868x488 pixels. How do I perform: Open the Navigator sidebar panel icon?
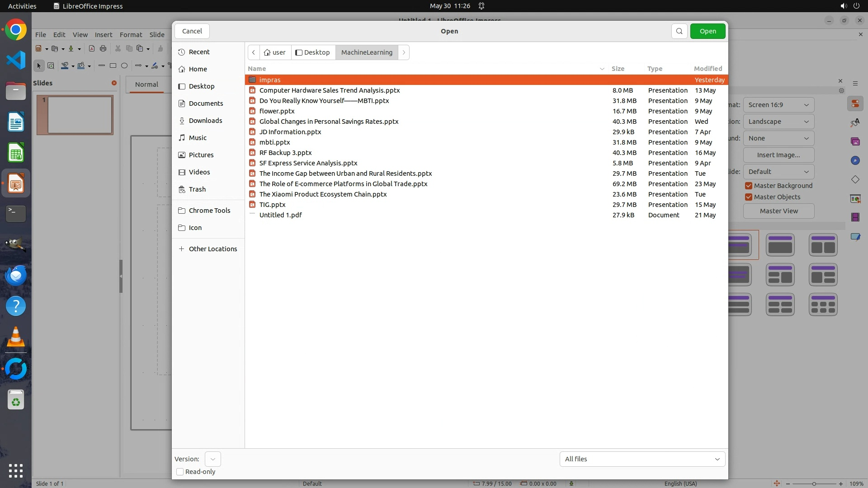point(855,161)
